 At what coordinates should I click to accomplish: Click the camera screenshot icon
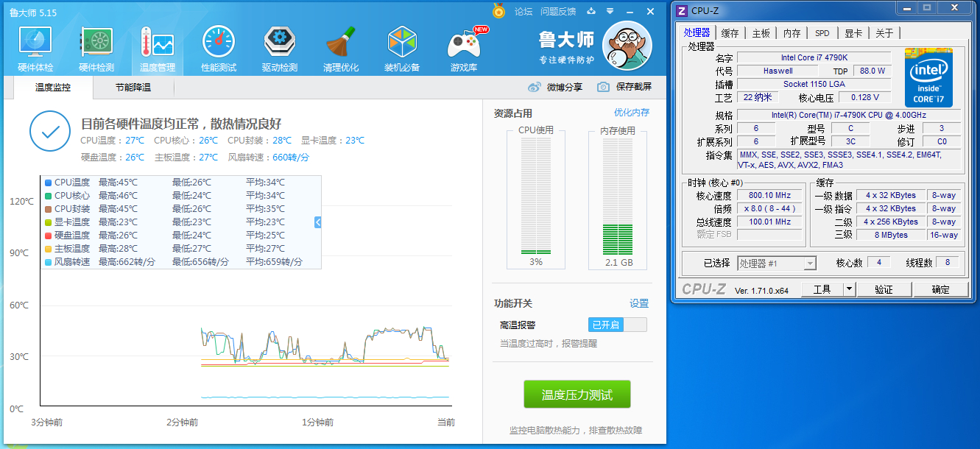[604, 87]
